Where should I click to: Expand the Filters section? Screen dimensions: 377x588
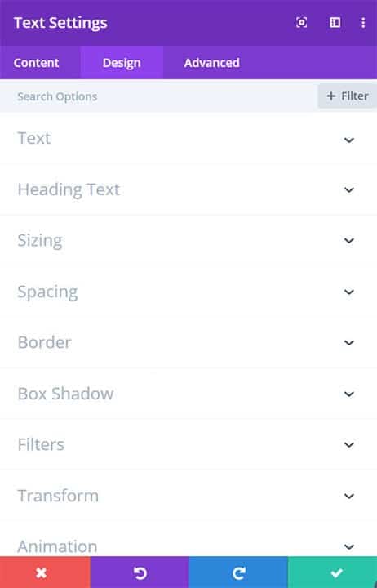188,444
